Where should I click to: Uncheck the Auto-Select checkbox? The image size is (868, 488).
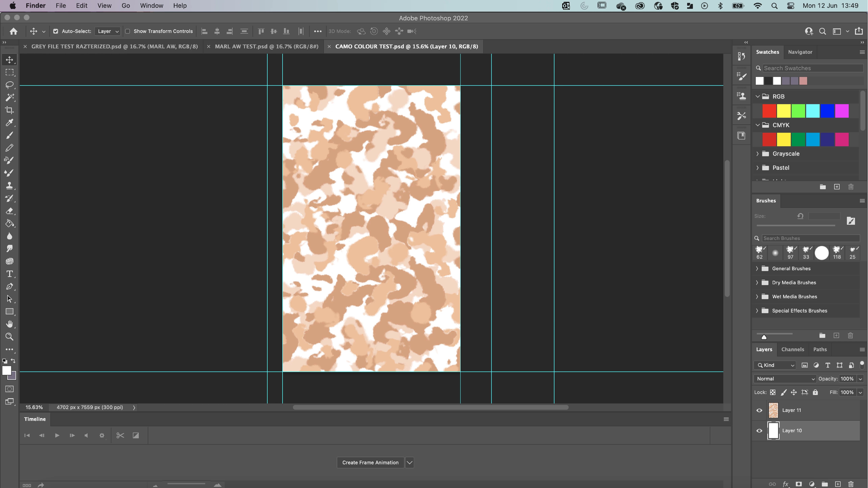tap(56, 31)
